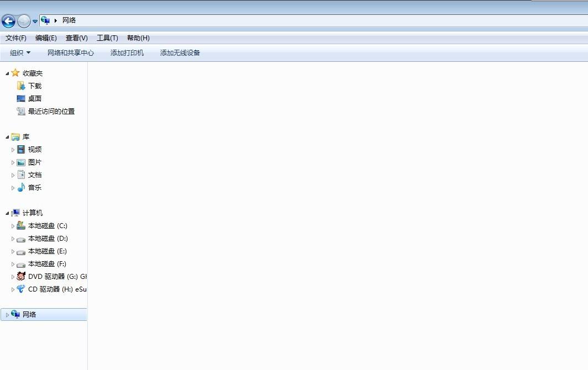Open the 工具(T) menu
This screenshot has width=588, height=370.
107,38
